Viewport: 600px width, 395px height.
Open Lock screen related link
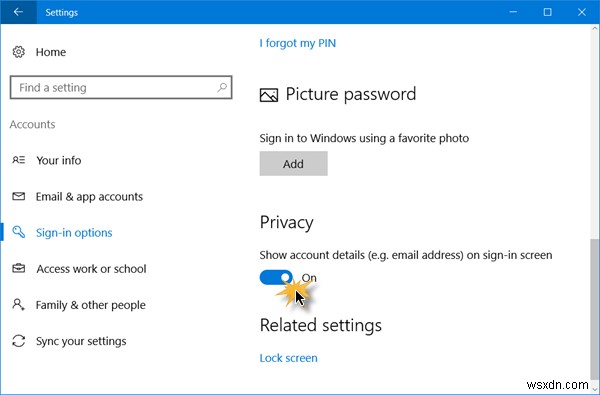289,358
